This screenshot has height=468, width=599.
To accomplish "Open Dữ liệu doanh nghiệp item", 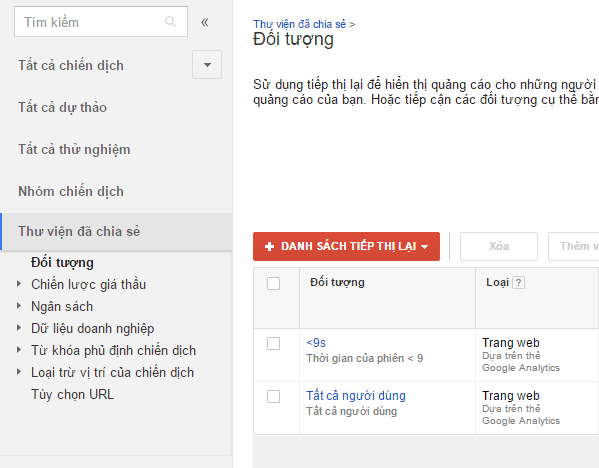I will 92,329.
